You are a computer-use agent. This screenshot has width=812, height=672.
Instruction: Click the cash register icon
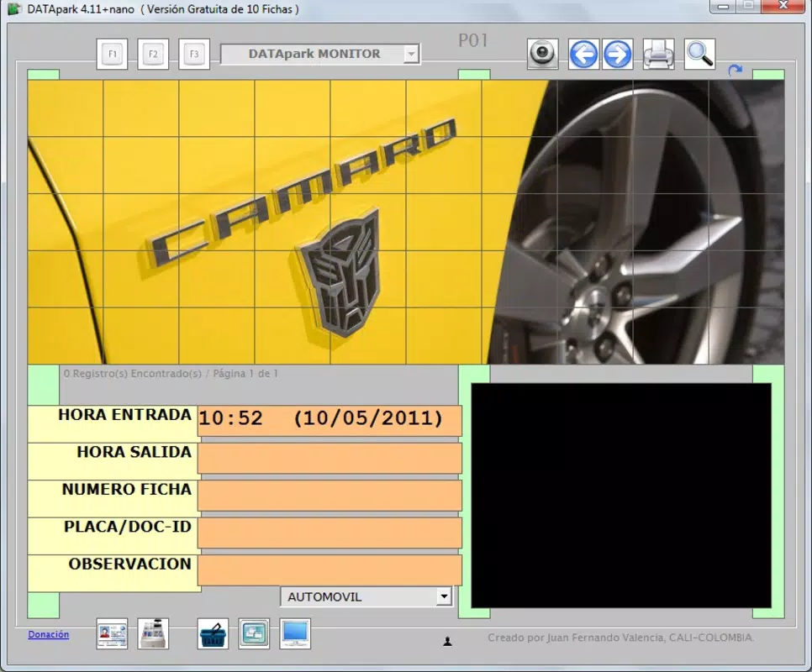point(153,633)
